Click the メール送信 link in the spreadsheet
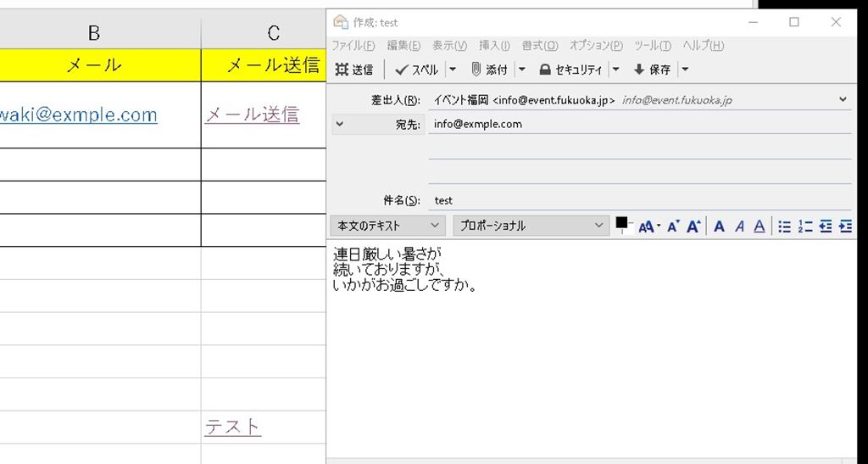The height and width of the screenshot is (464, 868). [x=252, y=115]
